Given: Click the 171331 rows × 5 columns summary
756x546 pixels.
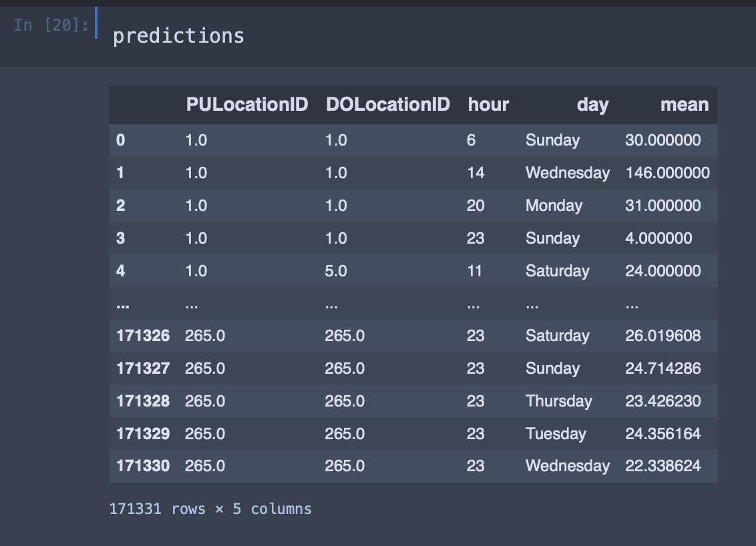Looking at the screenshot, I should pos(210,509).
